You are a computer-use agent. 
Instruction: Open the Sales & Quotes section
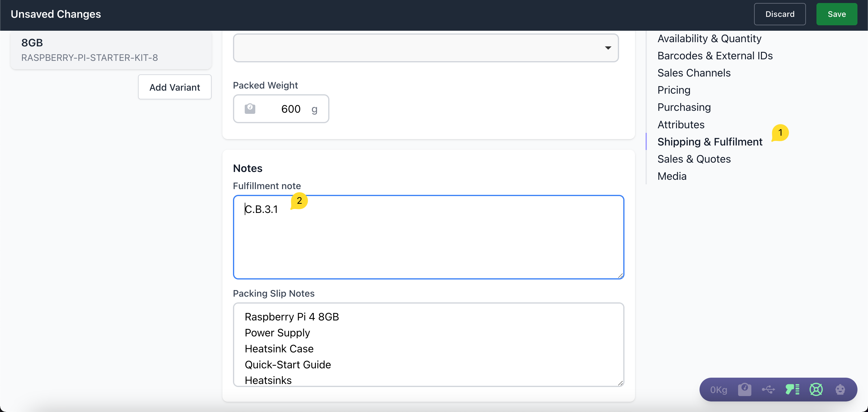tap(694, 159)
